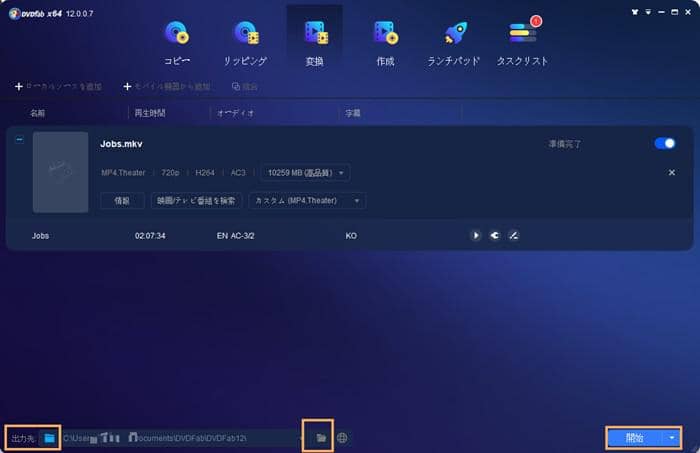Toggle the Jobs.mkv task enable switch
Viewport: 700px width, 453px height.
[x=665, y=143]
